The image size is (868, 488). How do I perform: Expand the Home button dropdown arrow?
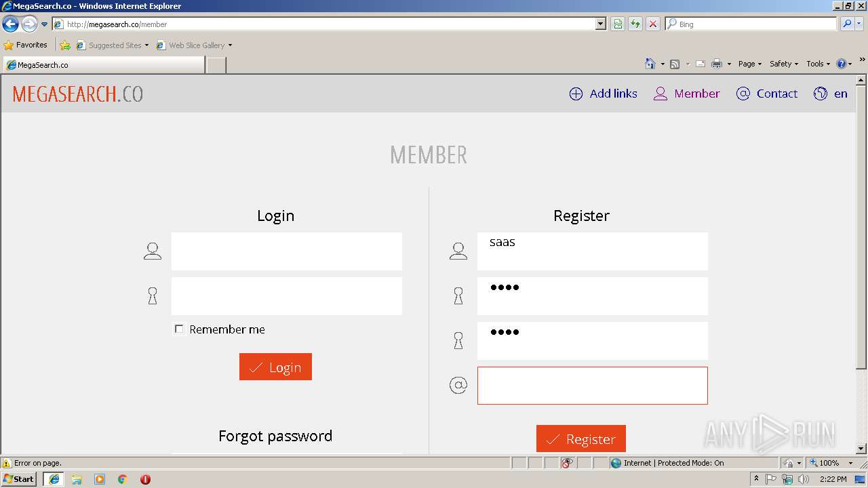click(x=663, y=64)
